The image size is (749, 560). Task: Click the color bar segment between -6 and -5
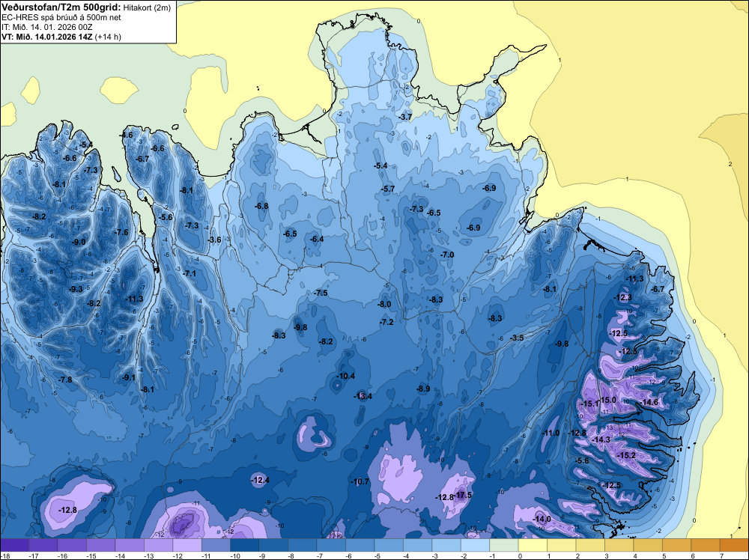(360, 545)
